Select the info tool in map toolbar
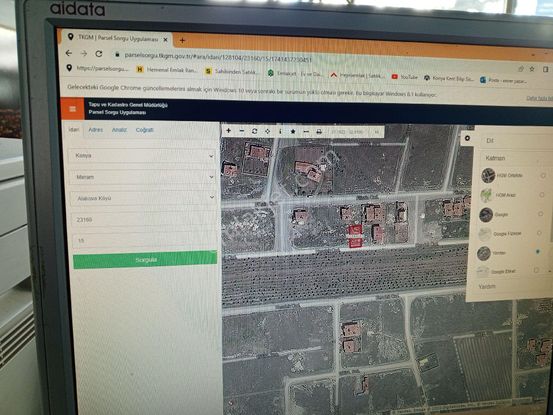 point(280,131)
